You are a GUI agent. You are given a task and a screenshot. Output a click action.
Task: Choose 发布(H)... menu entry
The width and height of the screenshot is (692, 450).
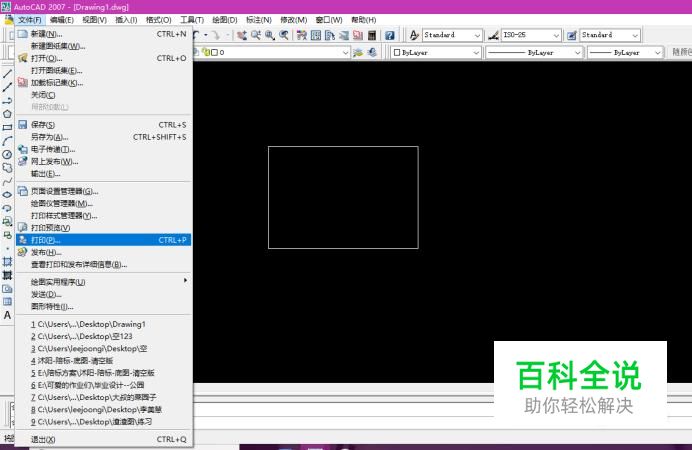tap(104, 252)
